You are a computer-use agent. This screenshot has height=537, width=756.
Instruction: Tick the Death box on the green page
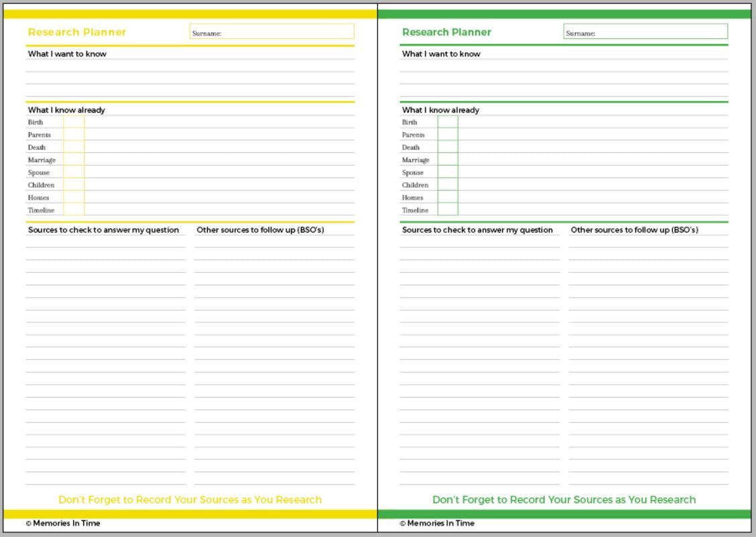pyautogui.click(x=448, y=147)
